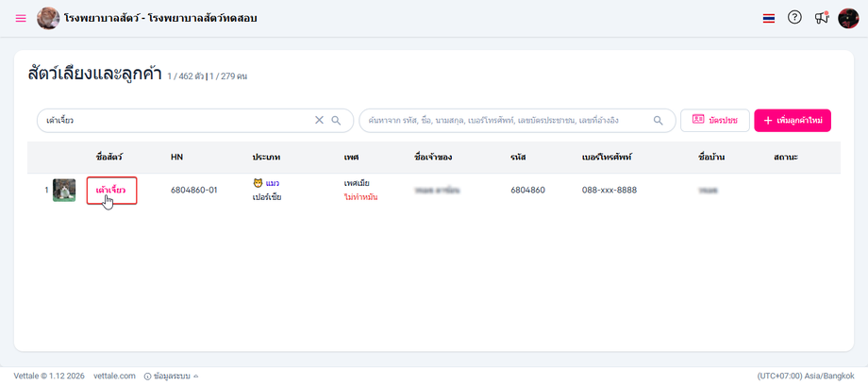Clear the pet search with X icon
The width and height of the screenshot is (868, 385).
[319, 120]
